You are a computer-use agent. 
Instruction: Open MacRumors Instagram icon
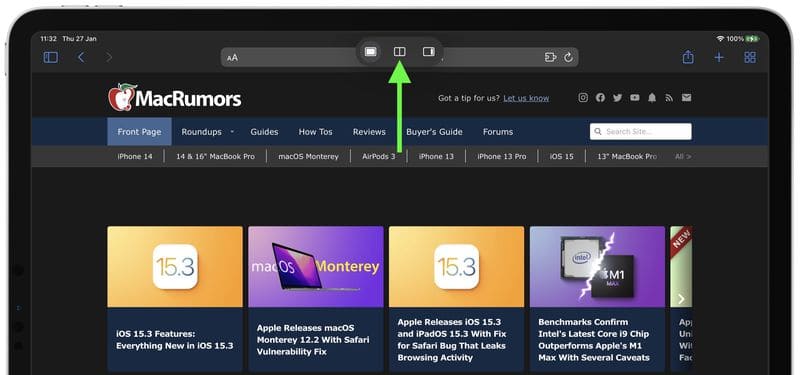click(583, 97)
